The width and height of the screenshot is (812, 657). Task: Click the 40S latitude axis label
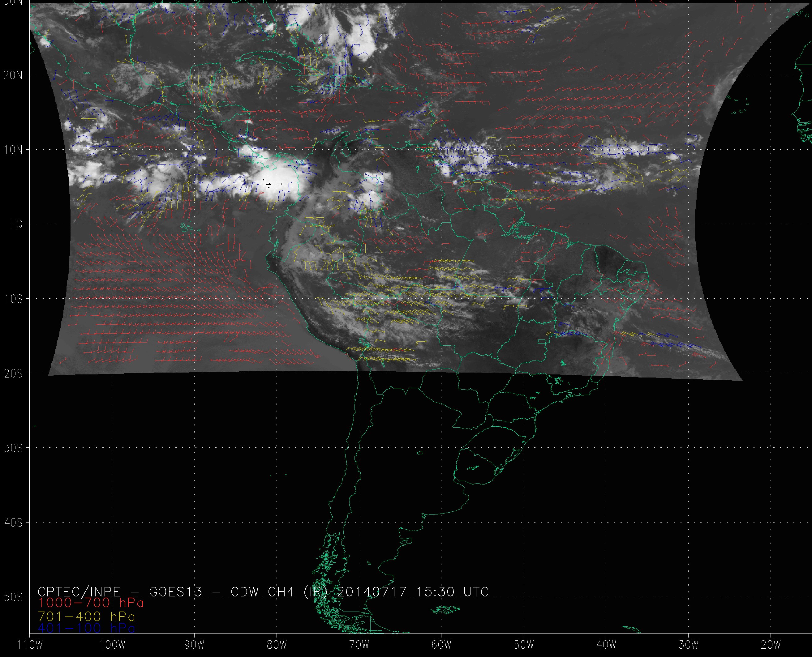(x=13, y=523)
